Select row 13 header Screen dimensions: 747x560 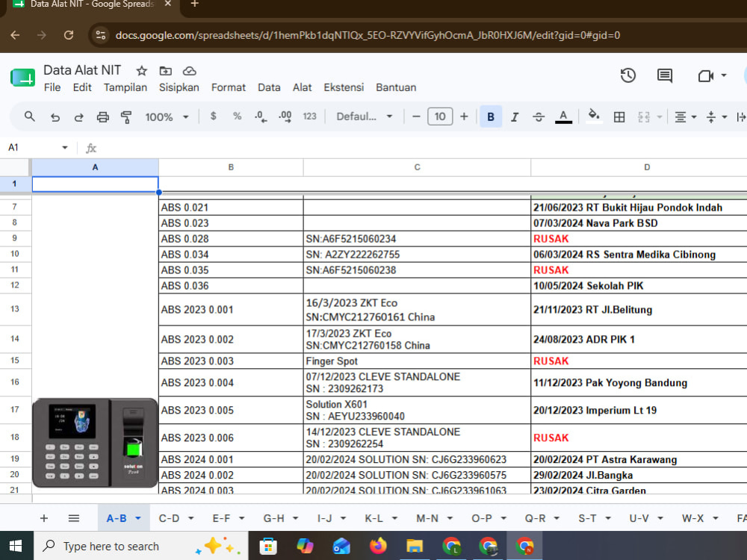click(x=15, y=309)
